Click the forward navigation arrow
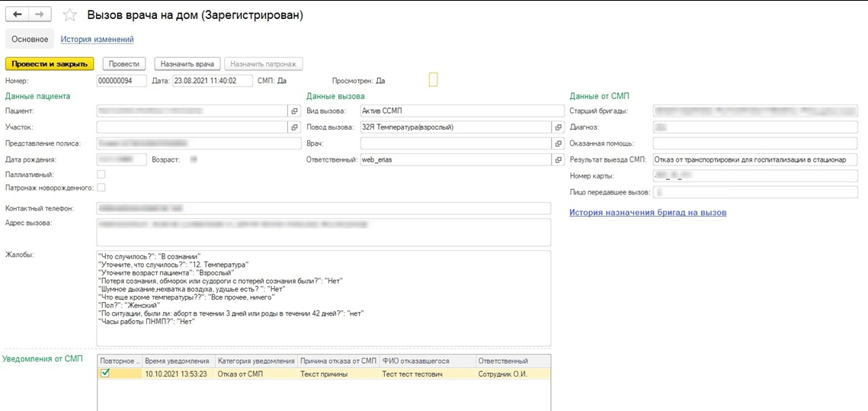 (x=40, y=14)
